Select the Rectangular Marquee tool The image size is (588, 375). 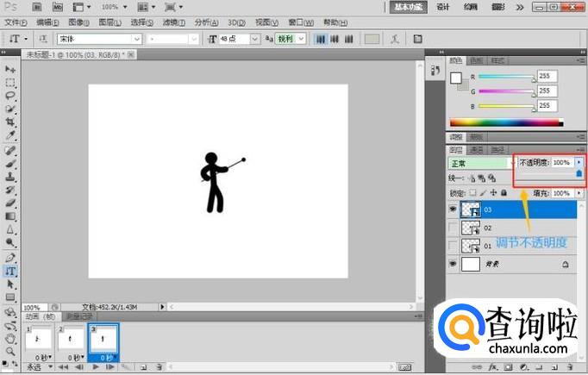click(11, 83)
